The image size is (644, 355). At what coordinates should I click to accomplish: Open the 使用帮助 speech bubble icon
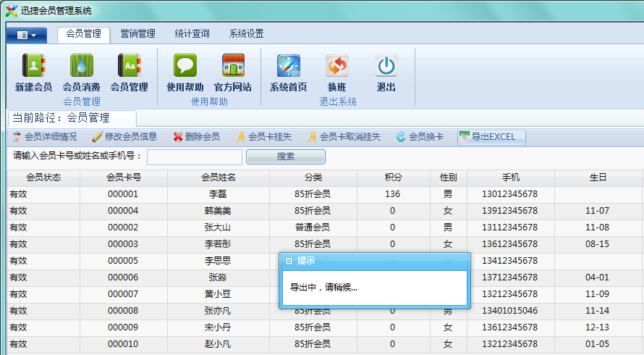click(185, 65)
